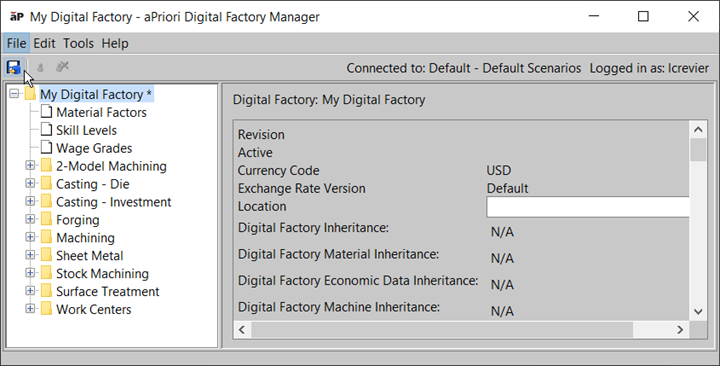Expand the Casting - Investment node

(30, 201)
